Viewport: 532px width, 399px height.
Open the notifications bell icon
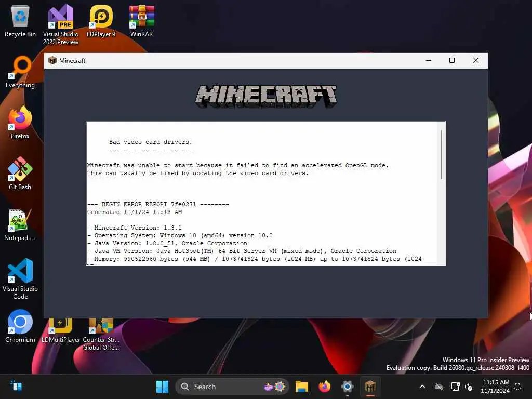point(518,387)
